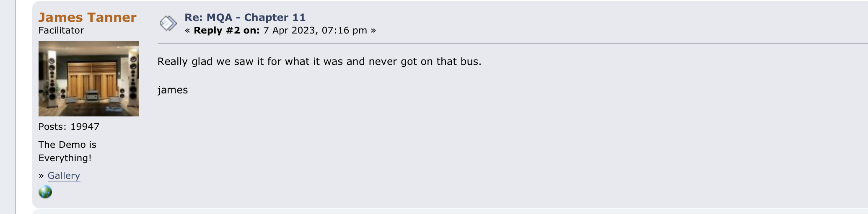Click the arrow marker before Gallery

(41, 176)
